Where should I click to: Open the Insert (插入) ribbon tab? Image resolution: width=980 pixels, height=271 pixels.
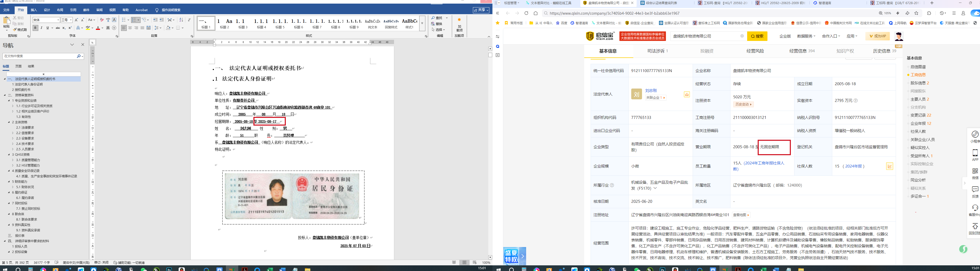[x=34, y=10]
